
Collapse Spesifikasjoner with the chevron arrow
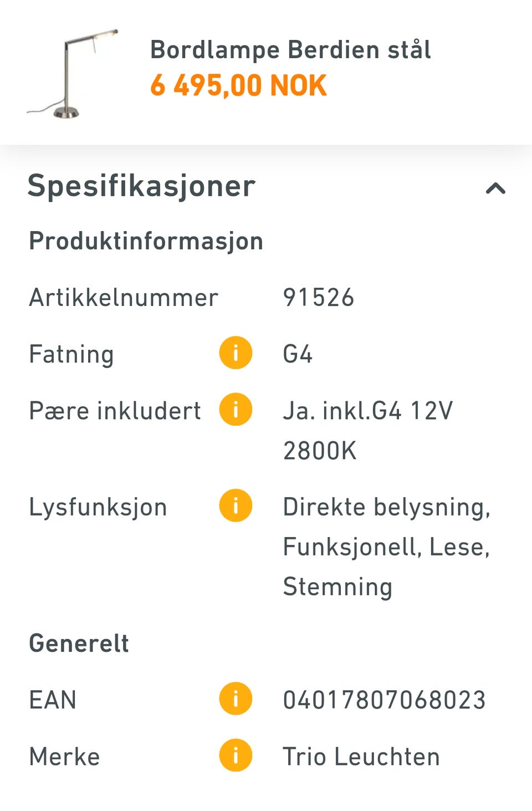[x=495, y=188]
